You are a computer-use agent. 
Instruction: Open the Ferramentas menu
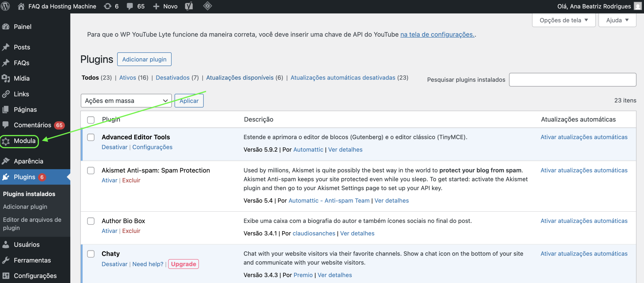32,260
